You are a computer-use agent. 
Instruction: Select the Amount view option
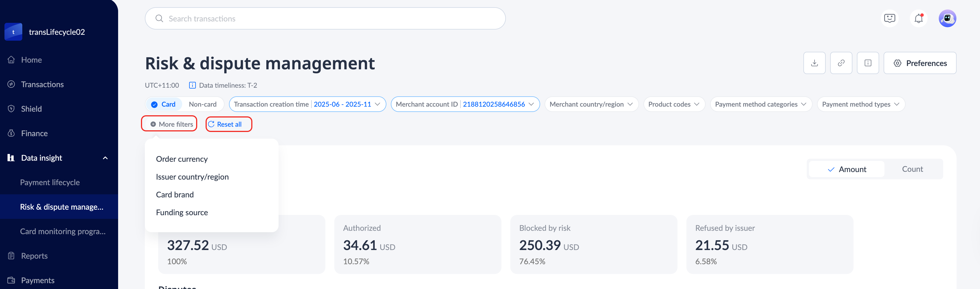[x=847, y=169]
